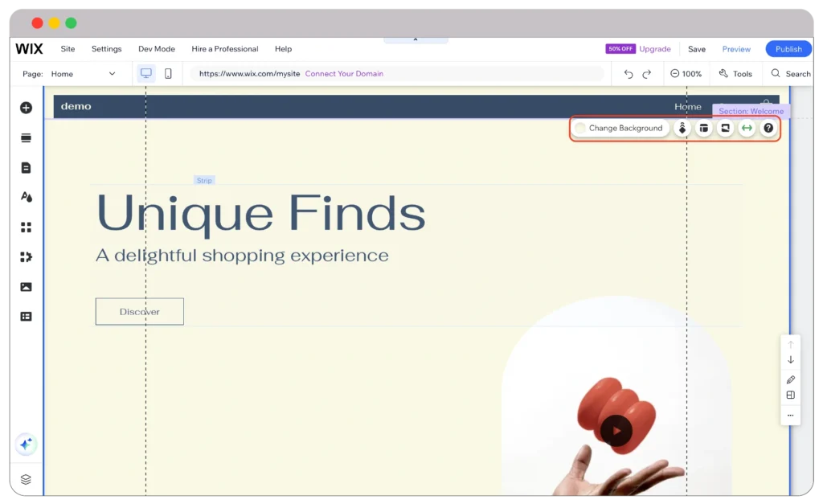Toggle section full-width stretch
Viewport: 823px width, 504px height.
(x=746, y=128)
